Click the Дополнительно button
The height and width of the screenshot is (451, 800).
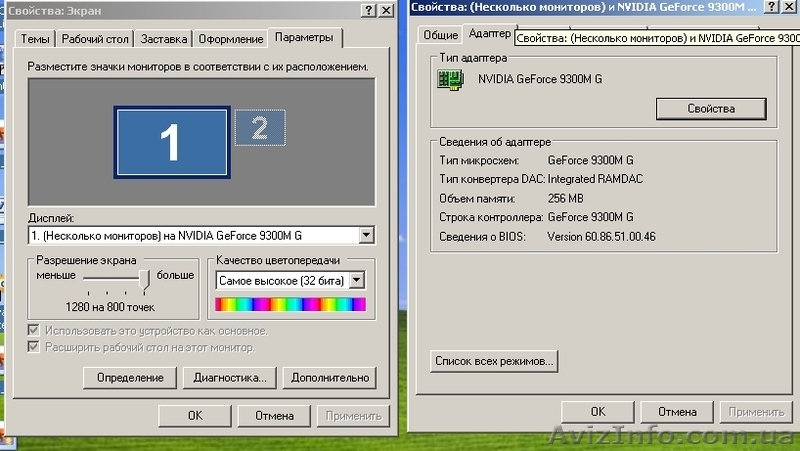pyautogui.click(x=330, y=378)
